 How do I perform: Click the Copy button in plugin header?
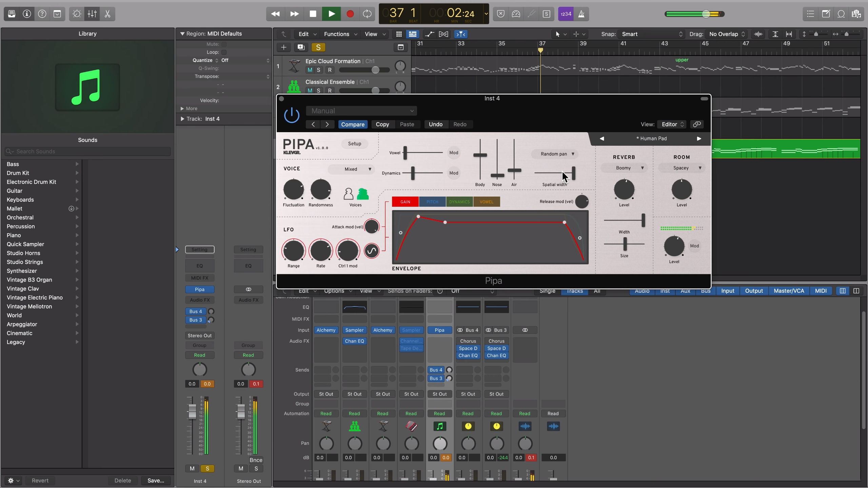(x=382, y=124)
